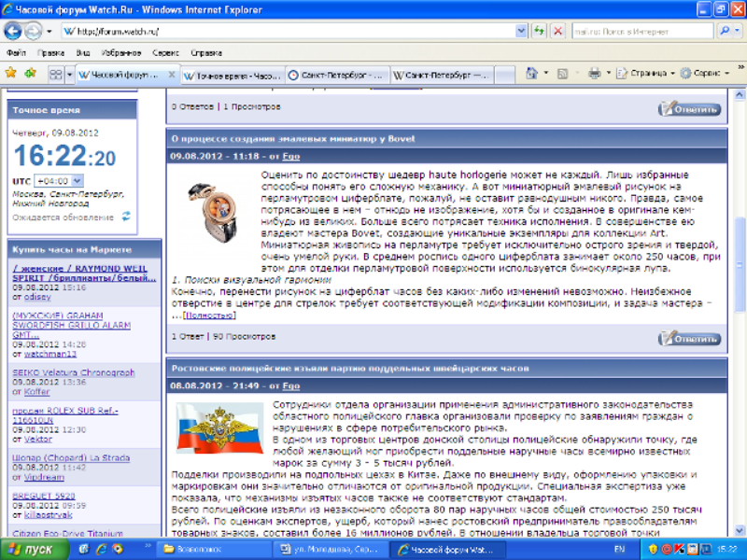Viewport: 747px width, 560px height.
Task: Open the Файл menu
Action: pos(16,52)
